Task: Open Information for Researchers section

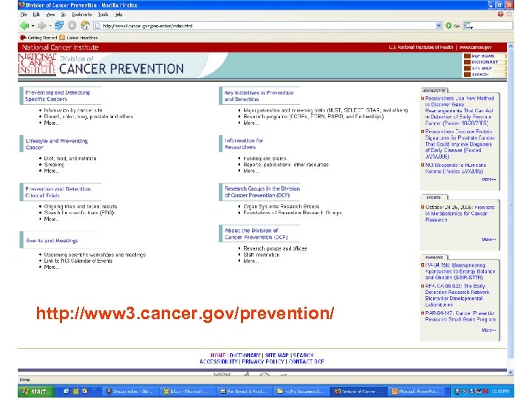Action: pyautogui.click(x=244, y=144)
